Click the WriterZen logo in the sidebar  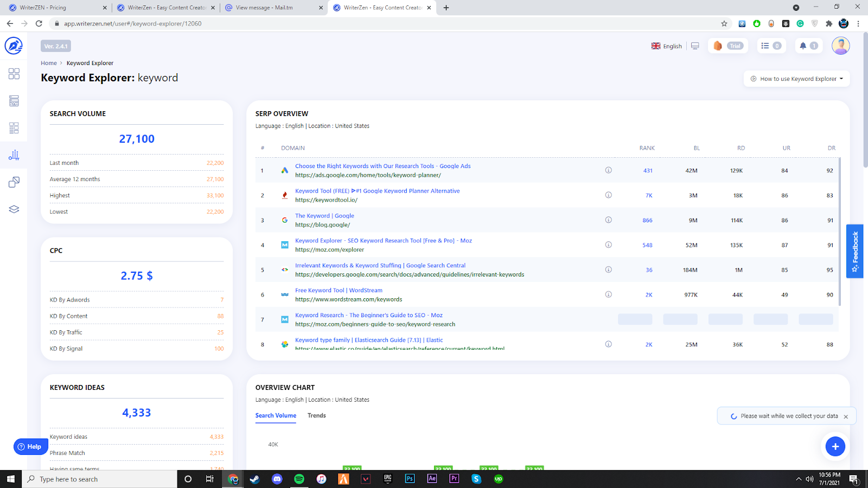pyautogui.click(x=14, y=46)
